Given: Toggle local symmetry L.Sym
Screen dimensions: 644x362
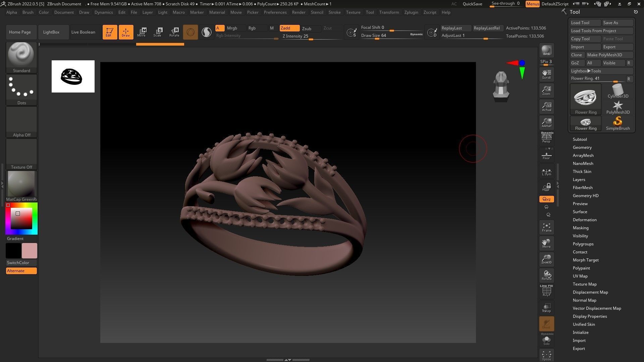Looking at the screenshot, I should [546, 172].
